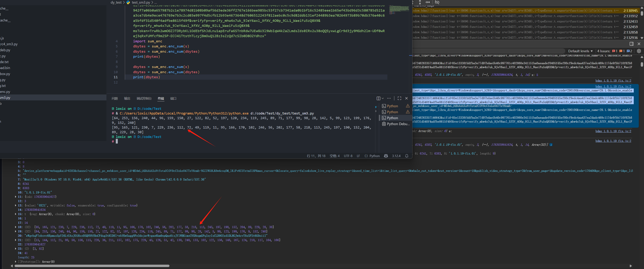Viewport: 644px width, 269px height.
Task: Switch to the 调试控制台 tab
Action: (x=144, y=99)
